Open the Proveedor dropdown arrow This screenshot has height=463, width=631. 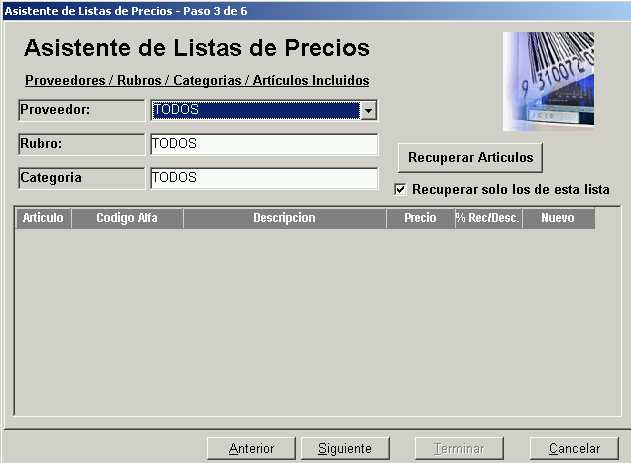[x=368, y=110]
